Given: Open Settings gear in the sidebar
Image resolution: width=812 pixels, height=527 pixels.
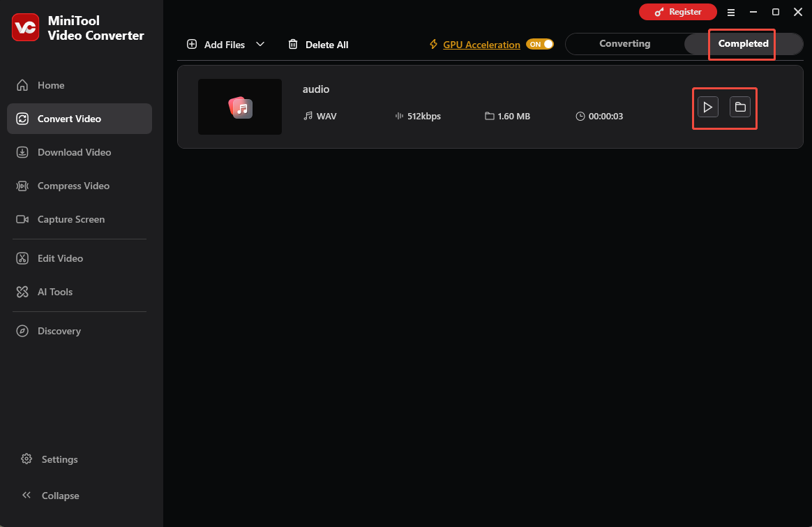Looking at the screenshot, I should (x=27, y=459).
